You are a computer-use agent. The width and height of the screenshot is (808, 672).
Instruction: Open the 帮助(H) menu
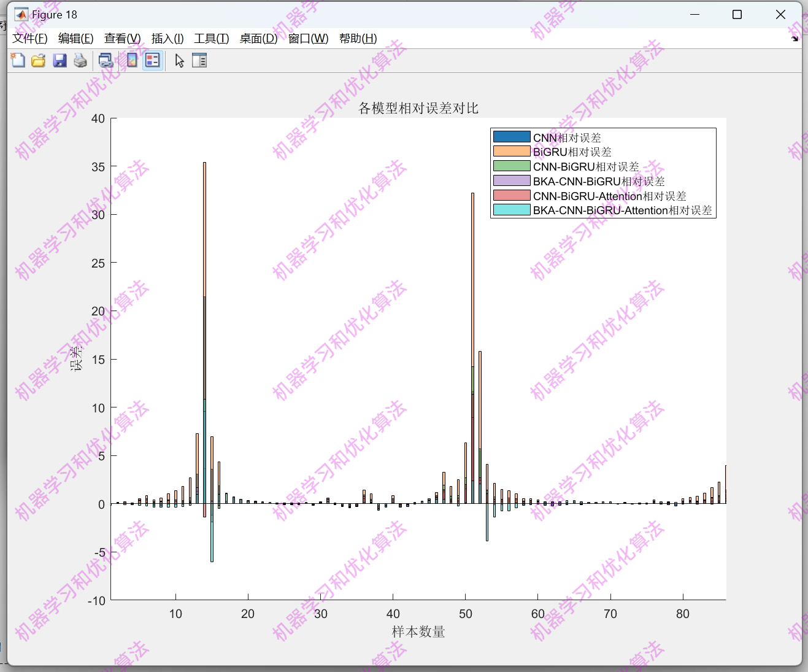coord(358,39)
